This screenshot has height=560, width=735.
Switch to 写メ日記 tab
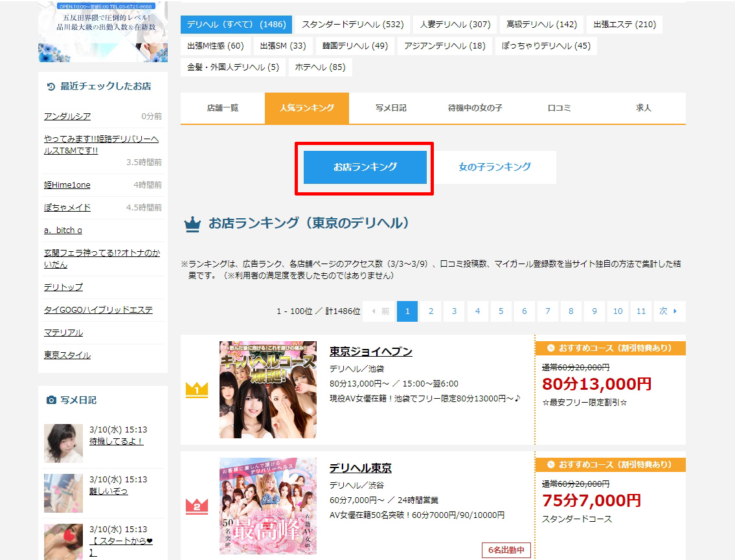click(391, 108)
